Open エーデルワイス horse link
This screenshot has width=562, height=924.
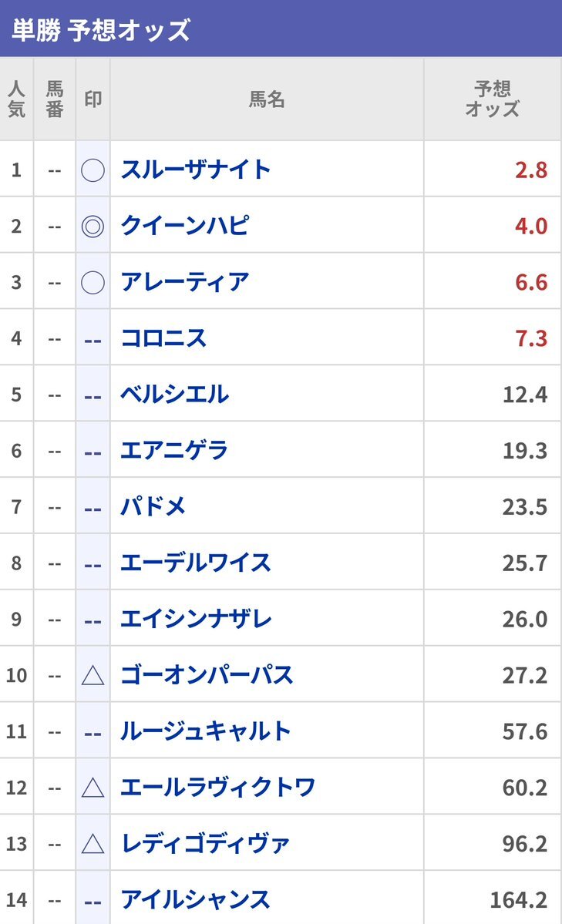click(195, 563)
